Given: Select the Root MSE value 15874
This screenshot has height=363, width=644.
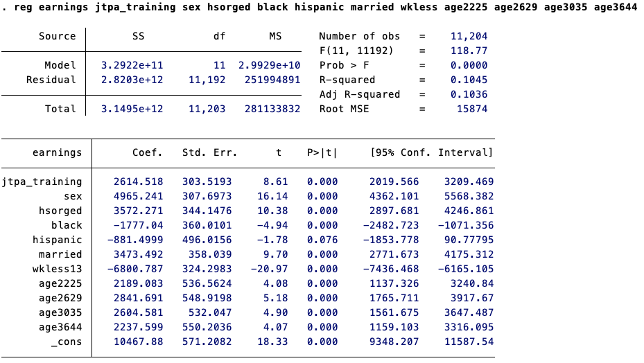Looking at the screenshot, I should click(x=472, y=109).
